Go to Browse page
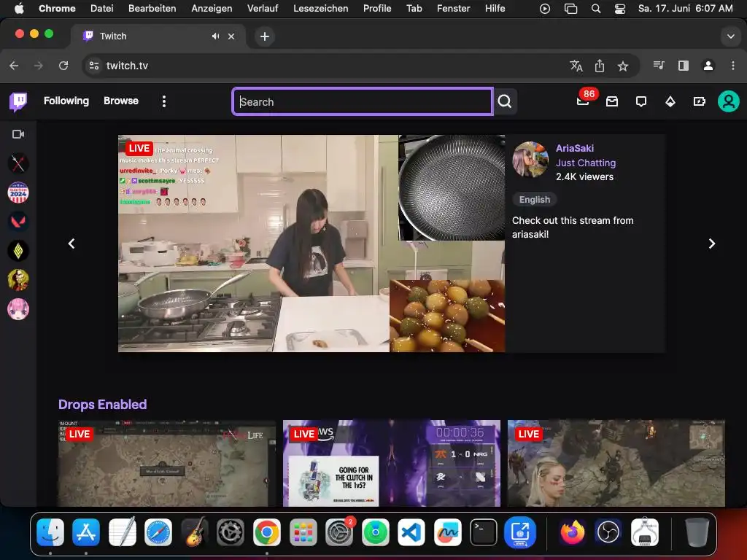The height and width of the screenshot is (560, 747). [x=121, y=101]
